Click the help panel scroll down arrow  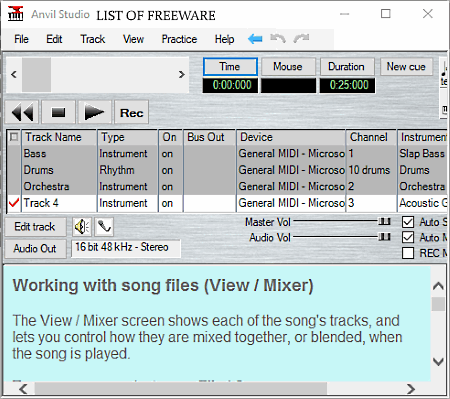tap(438, 361)
